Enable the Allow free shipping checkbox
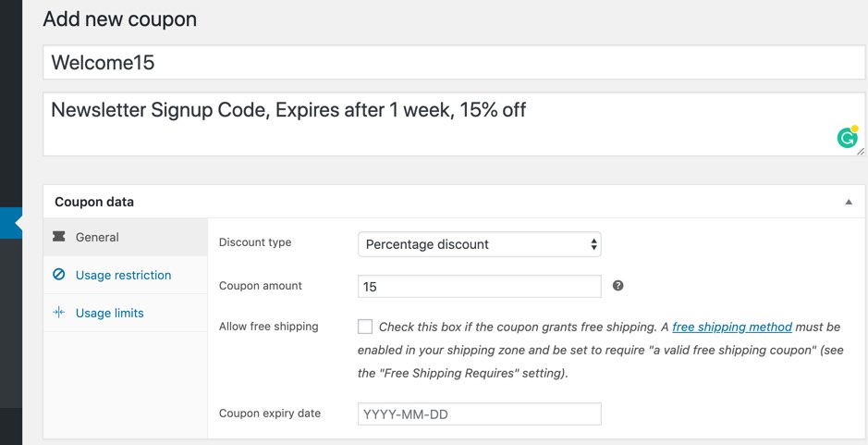 365,327
